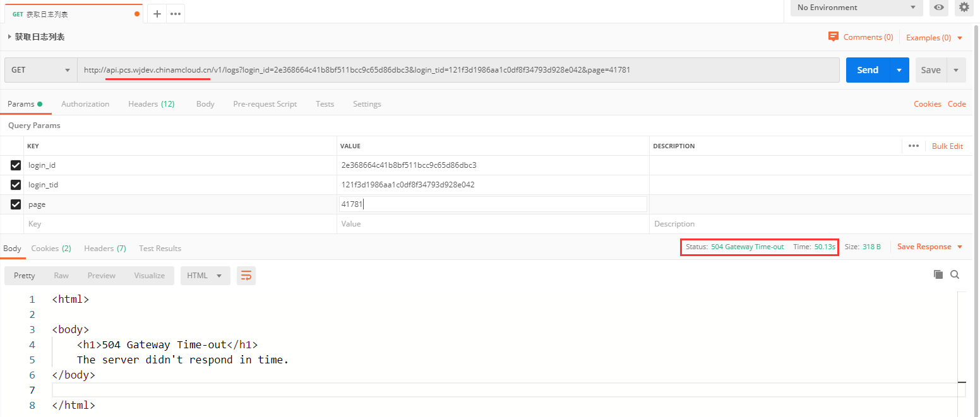980x417 pixels.
Task: Open the Comments (0) panel
Action: pyautogui.click(x=861, y=37)
